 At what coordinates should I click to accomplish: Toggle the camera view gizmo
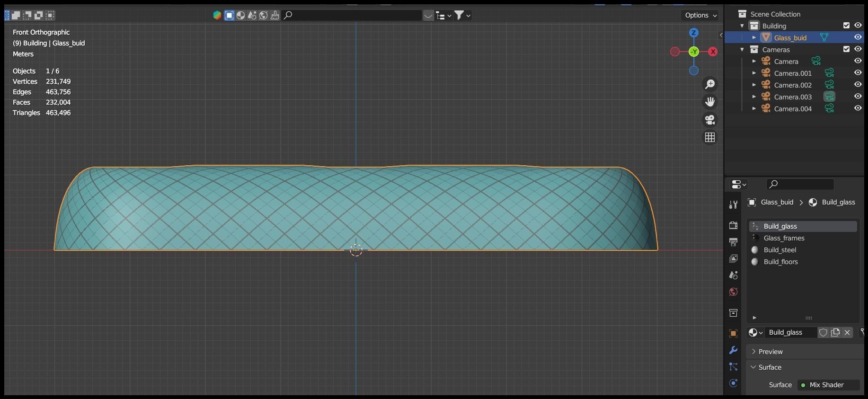coord(710,120)
